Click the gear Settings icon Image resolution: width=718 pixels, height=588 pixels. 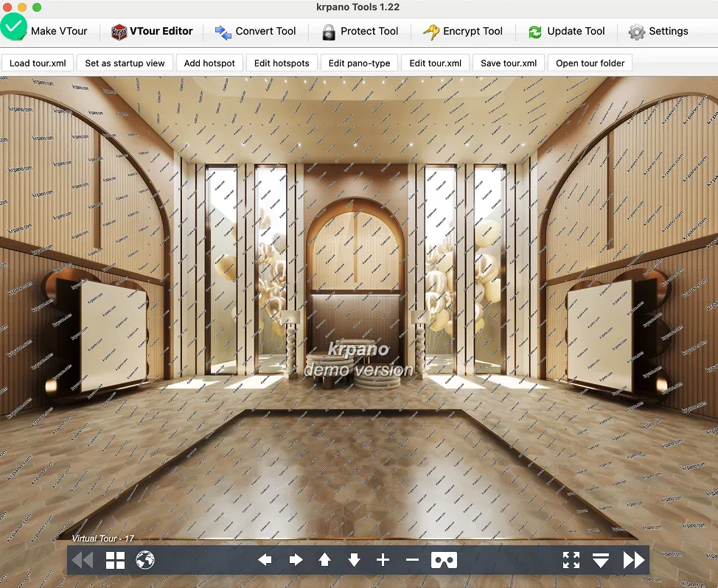pos(636,32)
